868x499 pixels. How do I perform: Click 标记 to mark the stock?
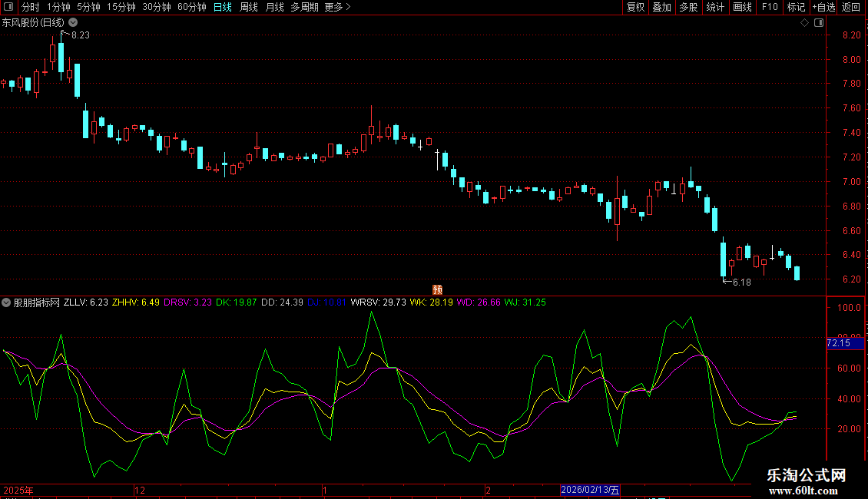coord(796,8)
